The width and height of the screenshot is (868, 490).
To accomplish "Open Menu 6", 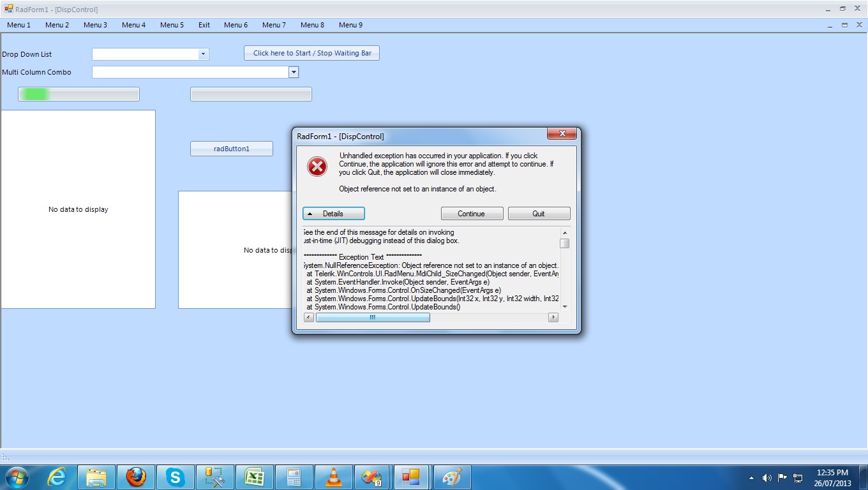I will pyautogui.click(x=236, y=25).
